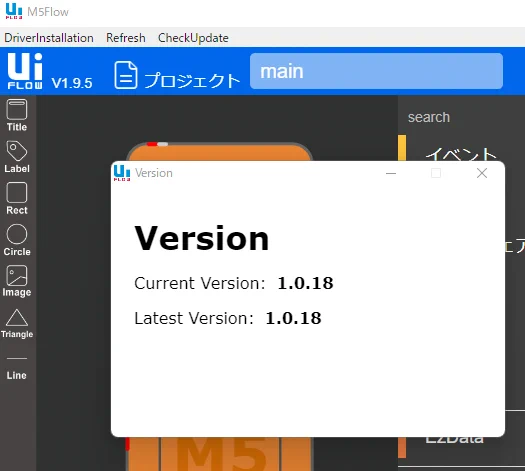525x471 pixels.
Task: Select the Title UI element tool
Action: [x=17, y=115]
